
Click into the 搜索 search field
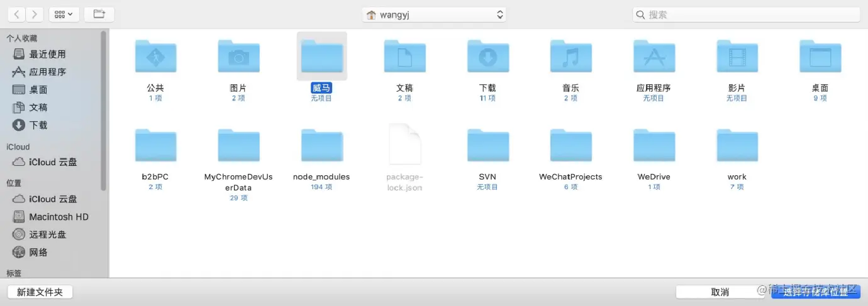[745, 14]
